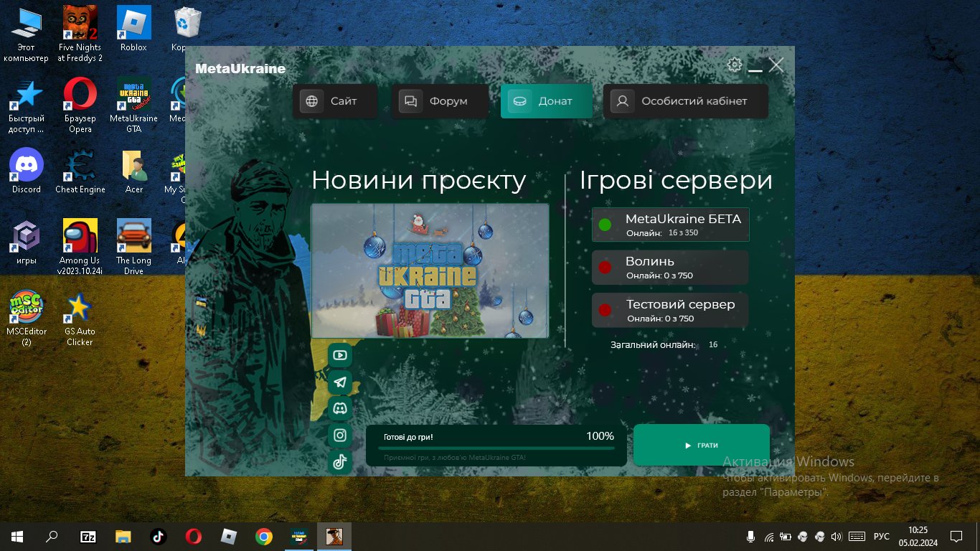Click the Загальний онлайн total count
The height and width of the screenshot is (551, 980).
(x=664, y=345)
